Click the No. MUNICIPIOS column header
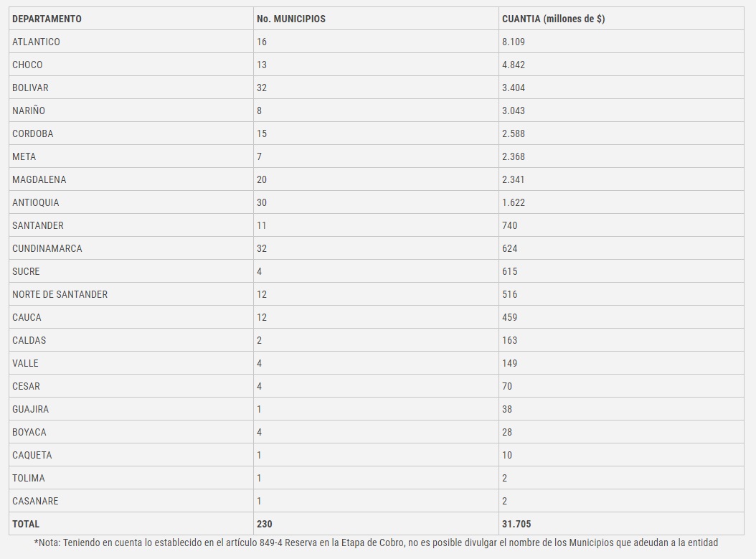 pos(291,19)
